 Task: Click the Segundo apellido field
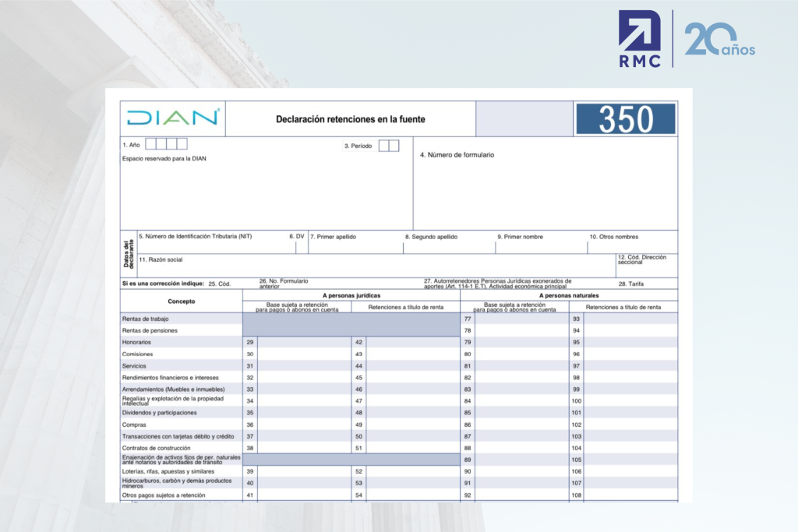[x=449, y=247]
